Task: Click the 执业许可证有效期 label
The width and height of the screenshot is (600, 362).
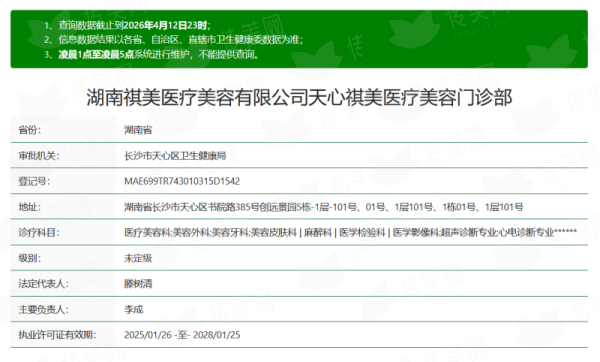Action: pos(57,335)
